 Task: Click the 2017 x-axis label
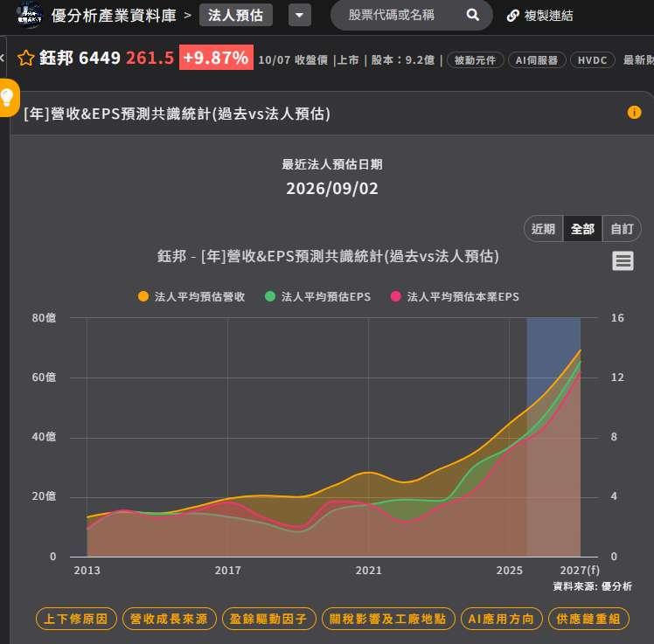[227, 570]
